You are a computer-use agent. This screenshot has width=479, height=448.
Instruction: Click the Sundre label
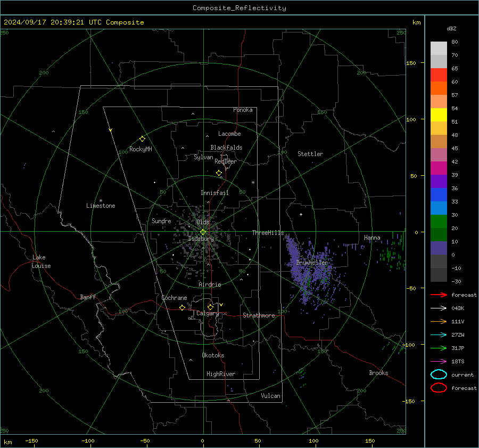[x=161, y=221]
